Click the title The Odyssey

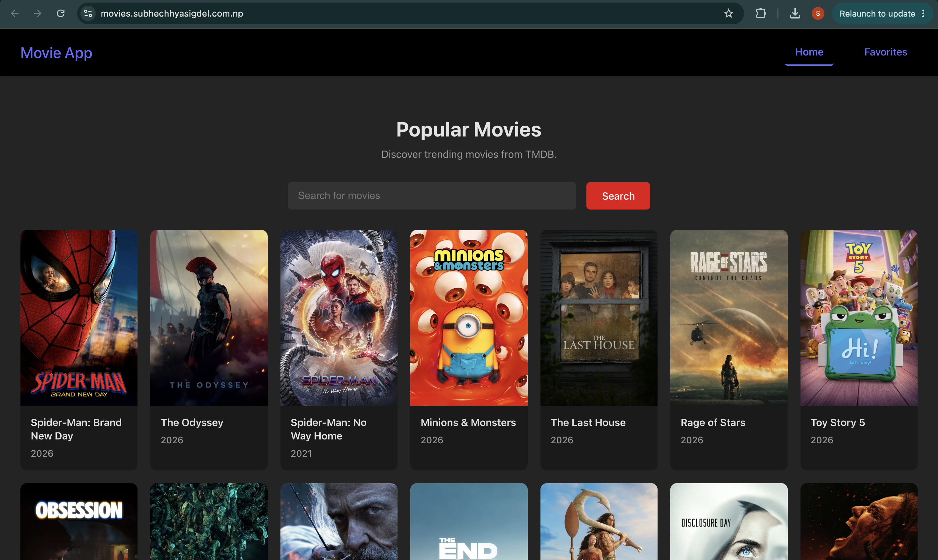(192, 422)
